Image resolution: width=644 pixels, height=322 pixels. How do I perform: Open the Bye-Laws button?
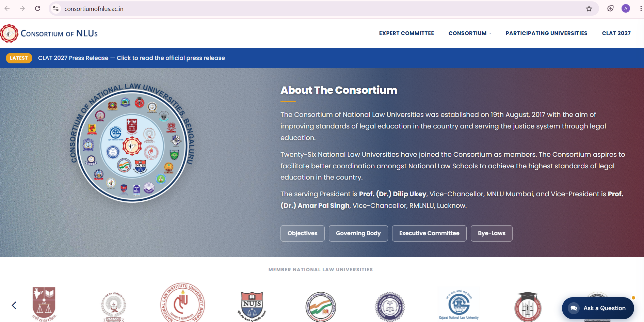tap(492, 233)
